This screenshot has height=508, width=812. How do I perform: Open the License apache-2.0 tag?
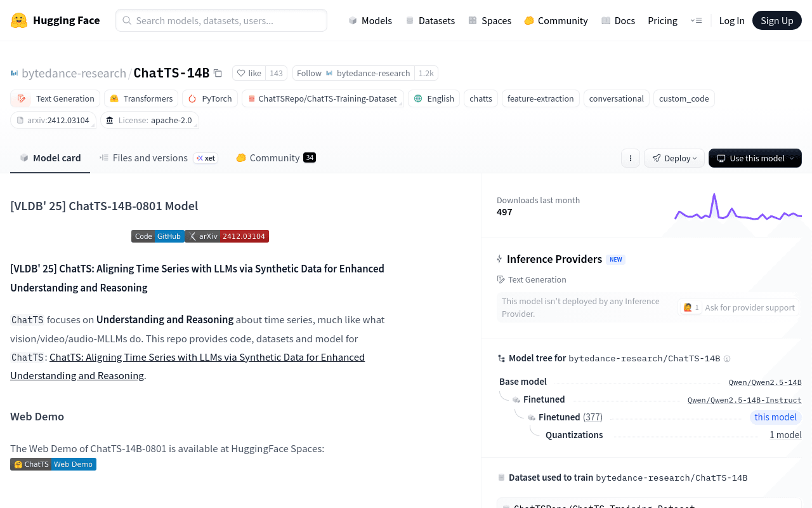150,120
